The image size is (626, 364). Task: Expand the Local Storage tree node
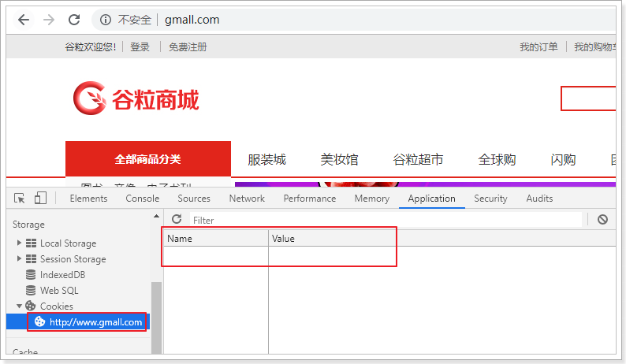pyautogui.click(x=20, y=243)
